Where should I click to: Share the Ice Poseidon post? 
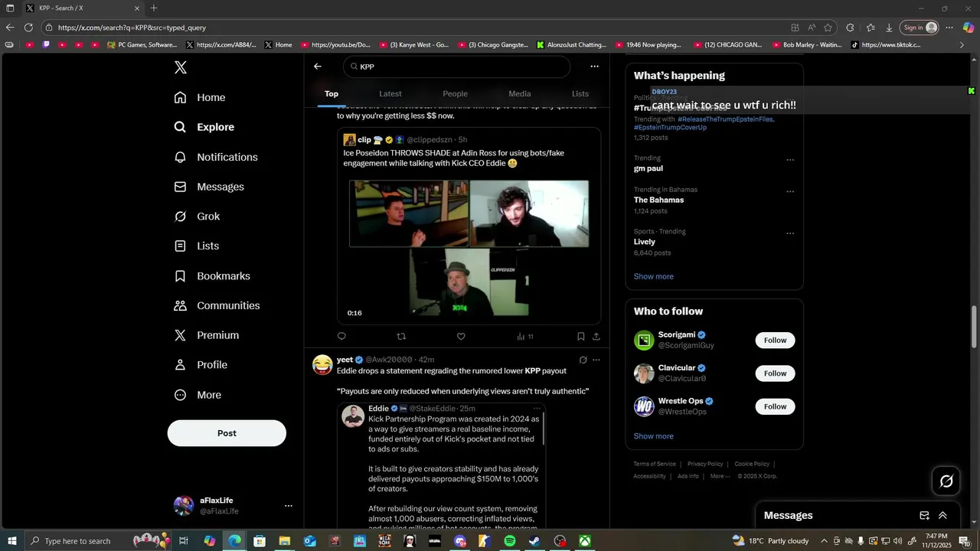coord(596,336)
